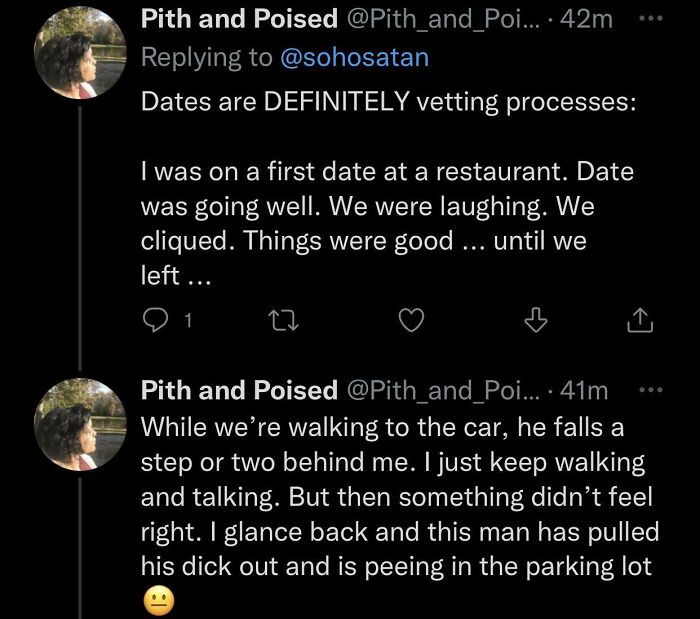Image resolution: width=700 pixels, height=619 pixels.
Task: Click the downvote arrow on the first tweet
Action: (537, 320)
